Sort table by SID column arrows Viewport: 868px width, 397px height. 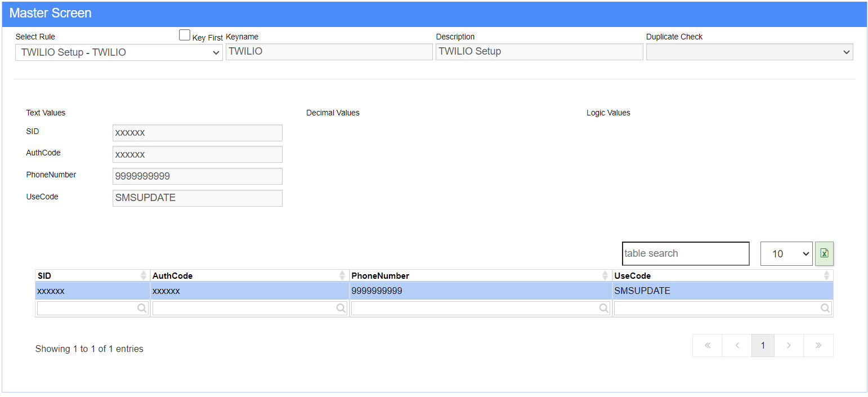144,275
